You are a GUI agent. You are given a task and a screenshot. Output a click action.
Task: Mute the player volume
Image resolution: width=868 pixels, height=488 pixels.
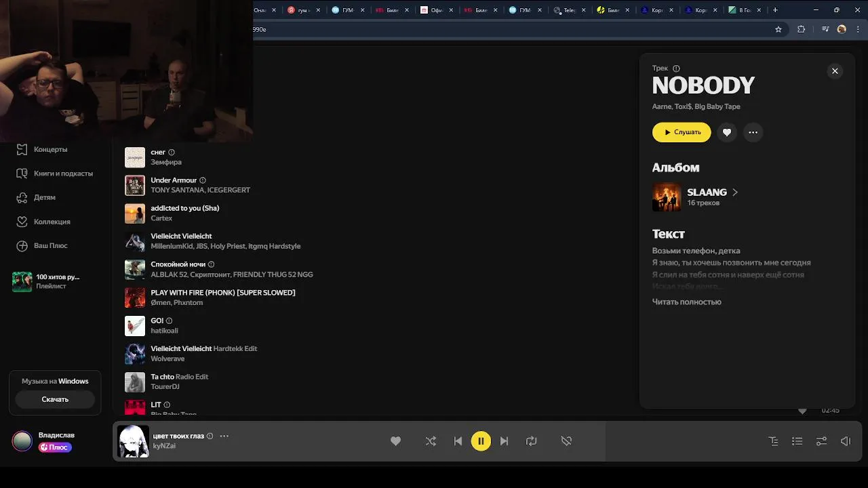click(x=845, y=441)
